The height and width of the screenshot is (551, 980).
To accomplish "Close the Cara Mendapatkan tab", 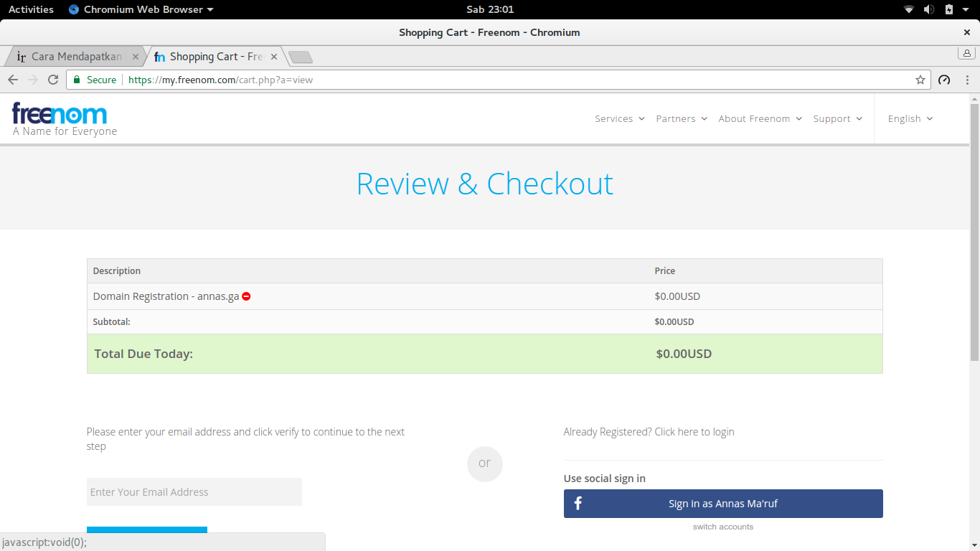I will coord(136,57).
